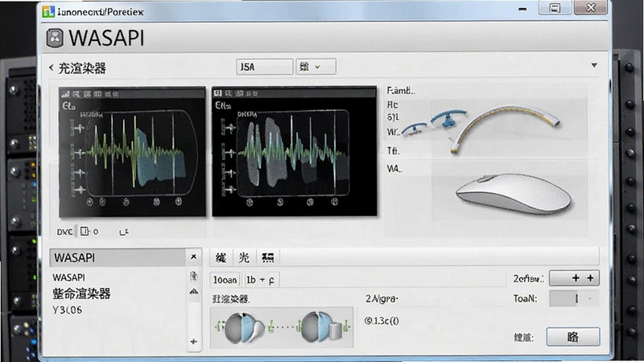Expand the triangle menu at panel's right edge
This screenshot has width=644, height=362.
click(x=594, y=65)
